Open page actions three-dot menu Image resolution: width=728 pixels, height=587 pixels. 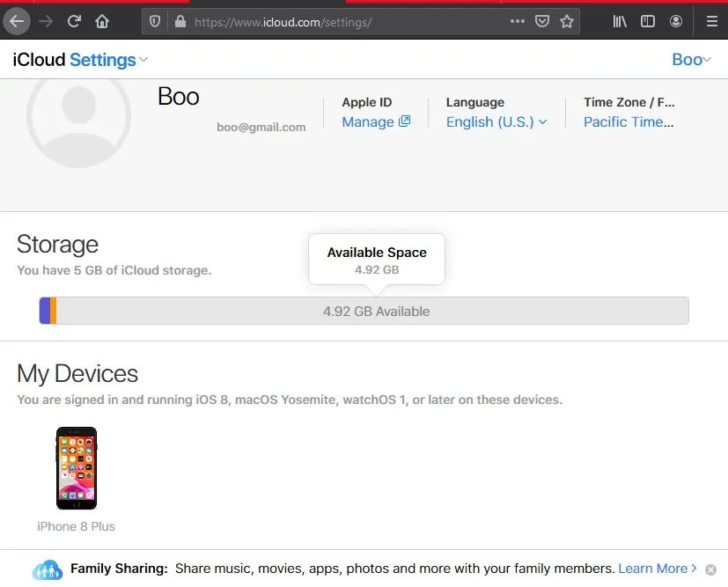point(518,21)
